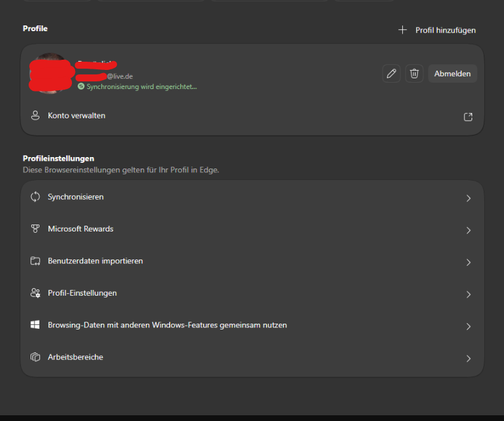Click the sync arrows icon
Screen dimensions: 504x421
pyautogui.click(x=35, y=197)
